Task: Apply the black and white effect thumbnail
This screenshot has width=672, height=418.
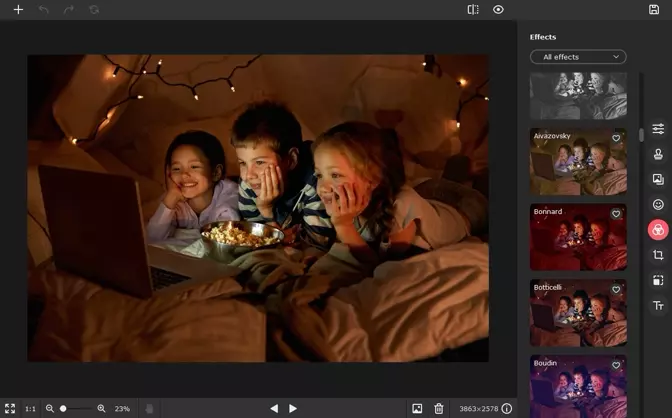Action: point(578,96)
